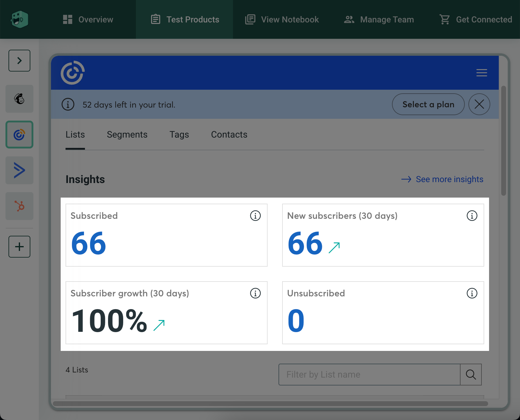Follow the See more insights link
Image resolution: width=520 pixels, height=420 pixels.
[x=449, y=179]
